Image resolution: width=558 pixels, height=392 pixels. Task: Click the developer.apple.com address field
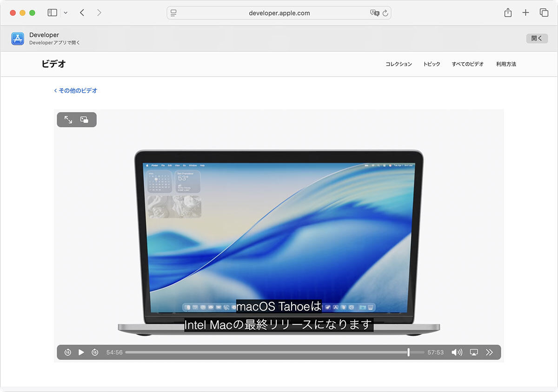pos(279,13)
